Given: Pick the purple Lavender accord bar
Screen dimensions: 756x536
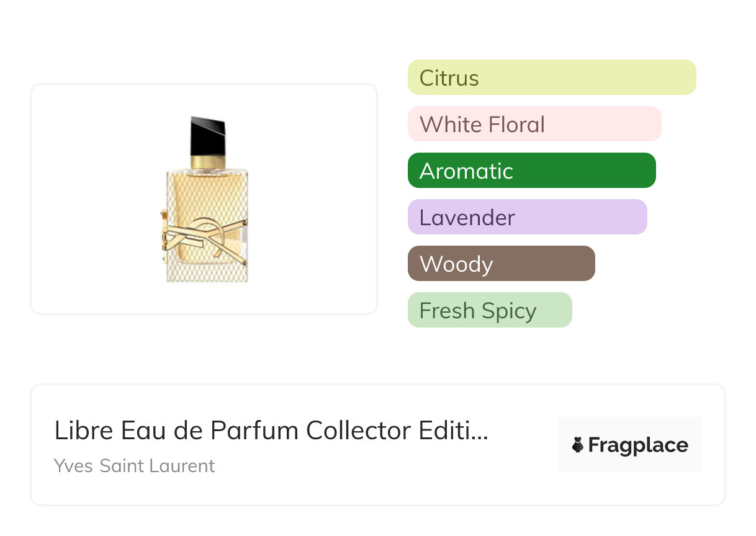Looking at the screenshot, I should (527, 217).
